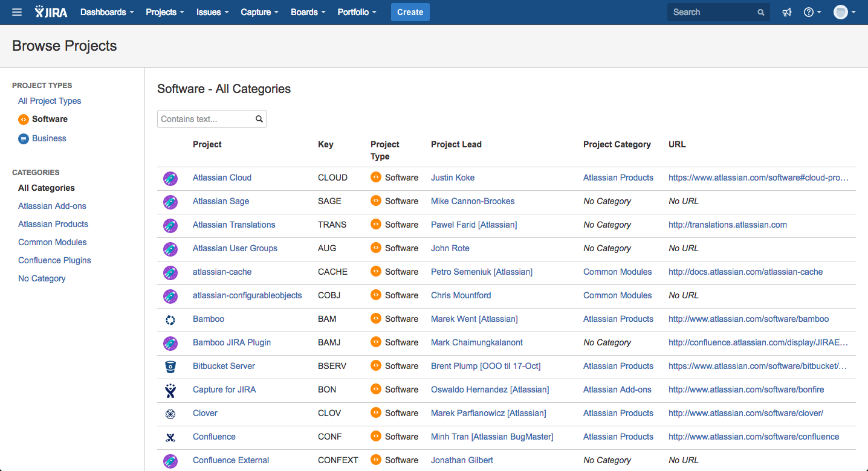Click the Clover project icon
Image resolution: width=868 pixels, height=471 pixels.
[170, 414]
